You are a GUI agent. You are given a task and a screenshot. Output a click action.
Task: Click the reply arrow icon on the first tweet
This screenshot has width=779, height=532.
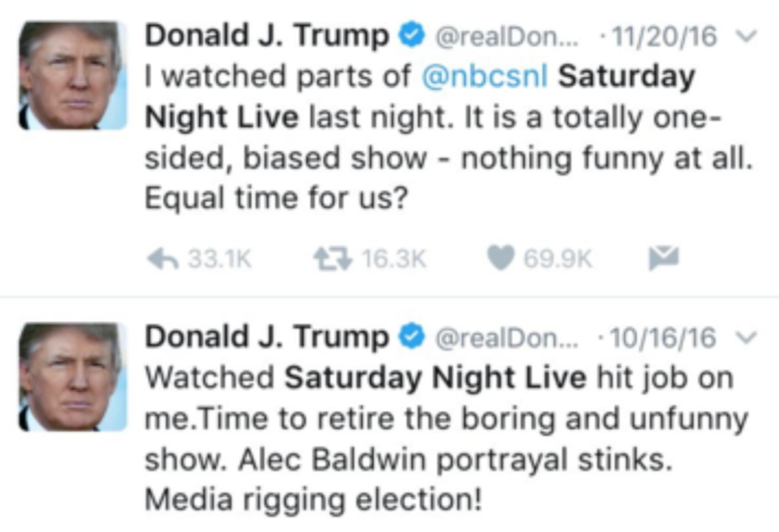tap(163, 259)
